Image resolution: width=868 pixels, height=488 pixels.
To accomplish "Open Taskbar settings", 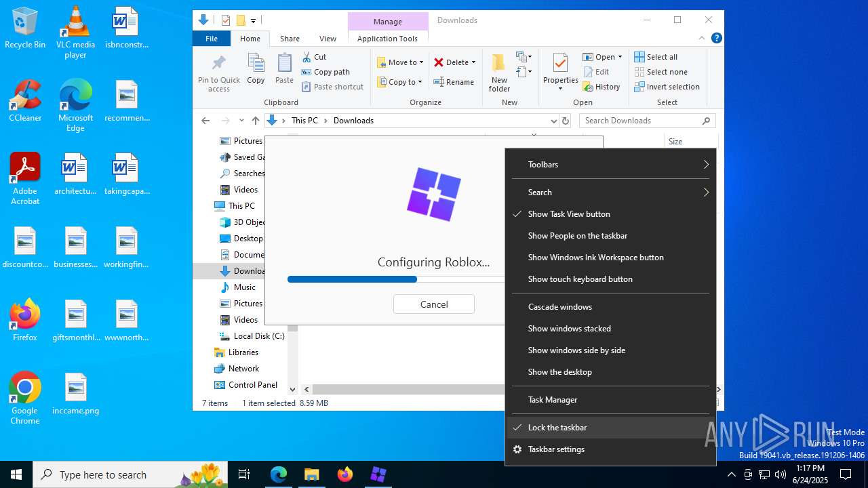I will pyautogui.click(x=610, y=449).
